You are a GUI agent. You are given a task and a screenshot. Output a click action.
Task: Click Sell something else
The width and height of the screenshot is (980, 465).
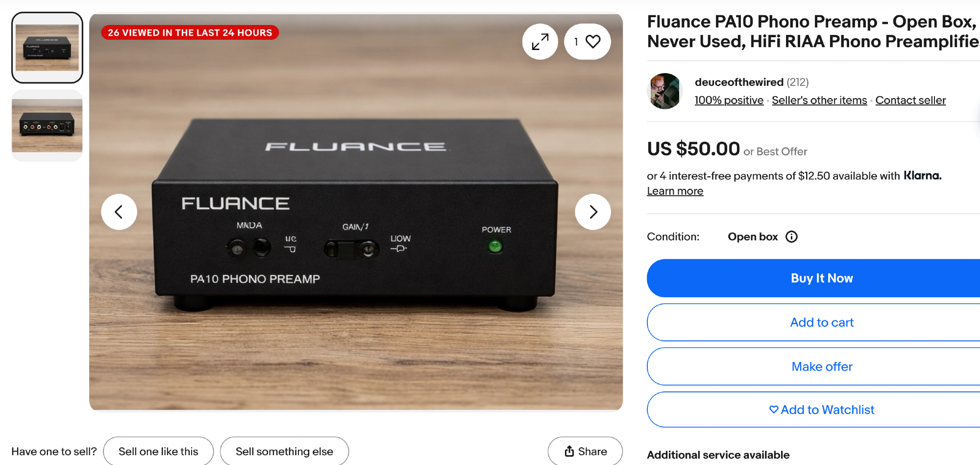tap(284, 451)
